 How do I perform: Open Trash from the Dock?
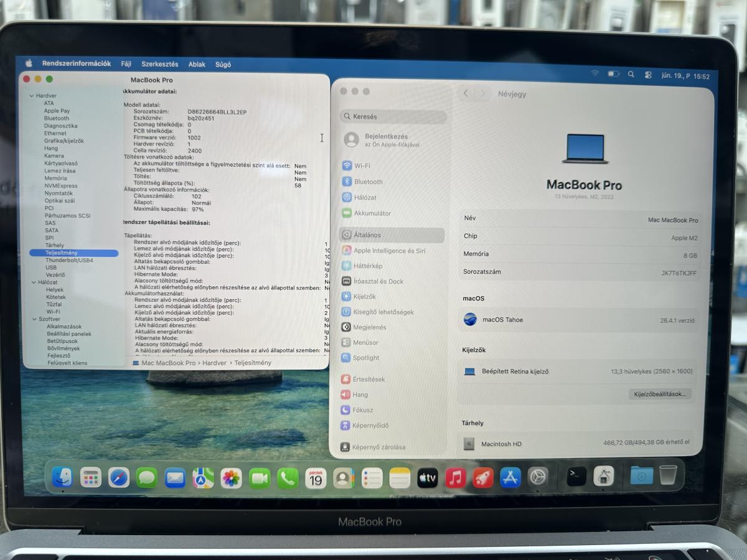(x=668, y=475)
